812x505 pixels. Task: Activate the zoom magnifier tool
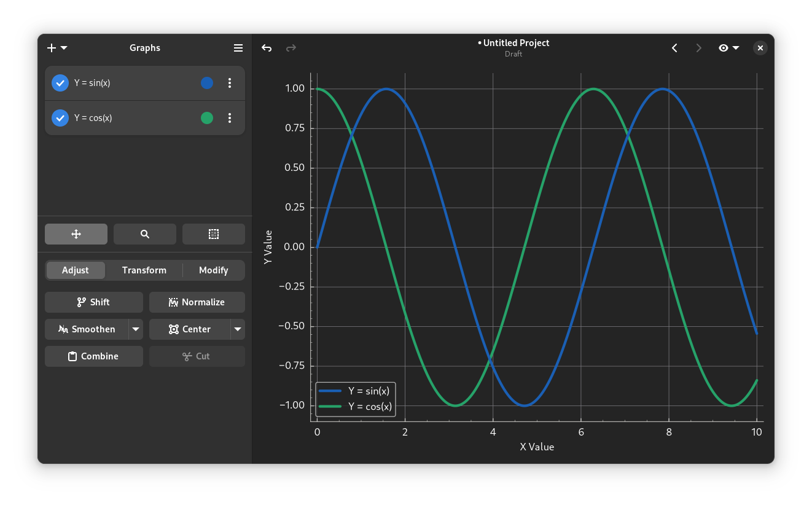click(x=145, y=234)
